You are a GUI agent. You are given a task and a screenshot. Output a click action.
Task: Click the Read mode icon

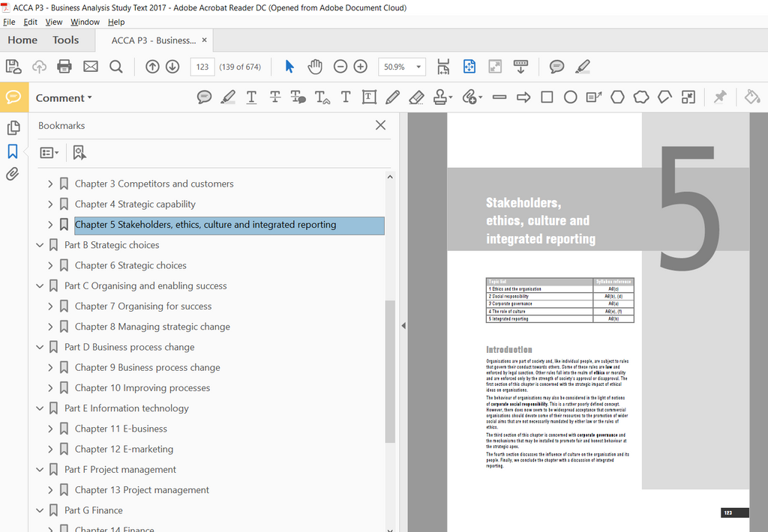(x=495, y=67)
